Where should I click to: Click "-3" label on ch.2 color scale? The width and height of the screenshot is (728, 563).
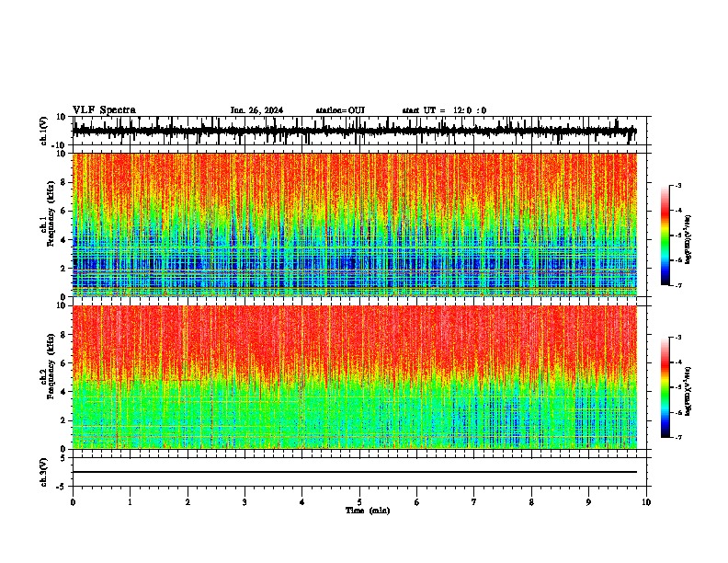[677, 338]
